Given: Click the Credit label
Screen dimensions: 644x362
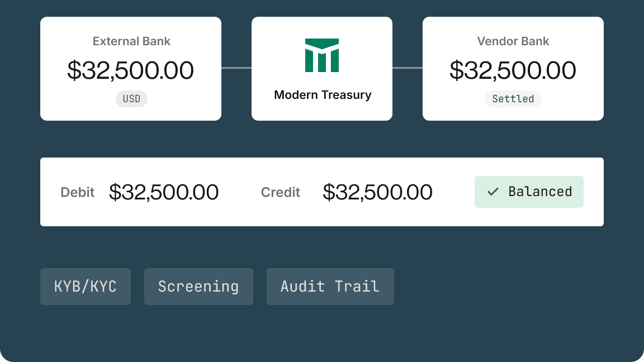Looking at the screenshot, I should [x=281, y=192].
